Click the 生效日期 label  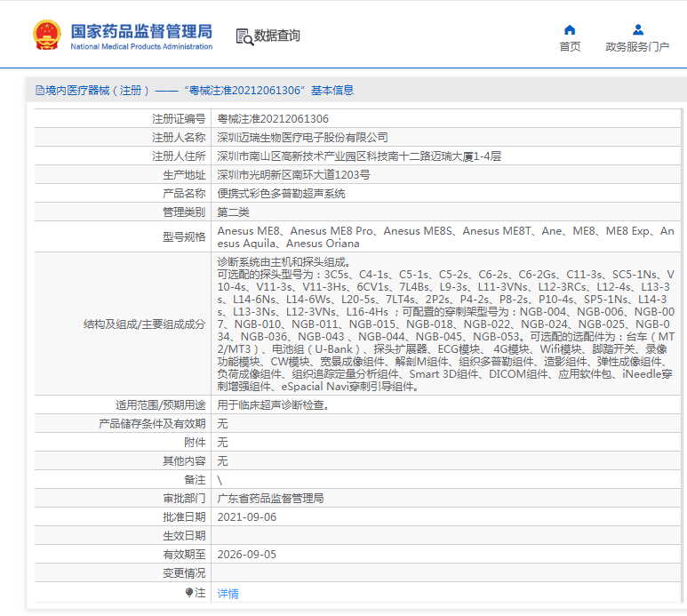184,536
